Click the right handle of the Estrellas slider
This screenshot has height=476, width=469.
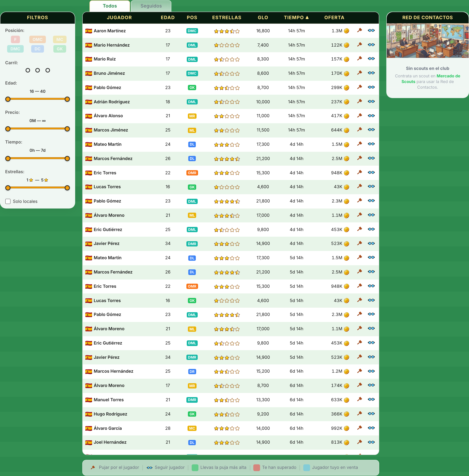[67, 188]
